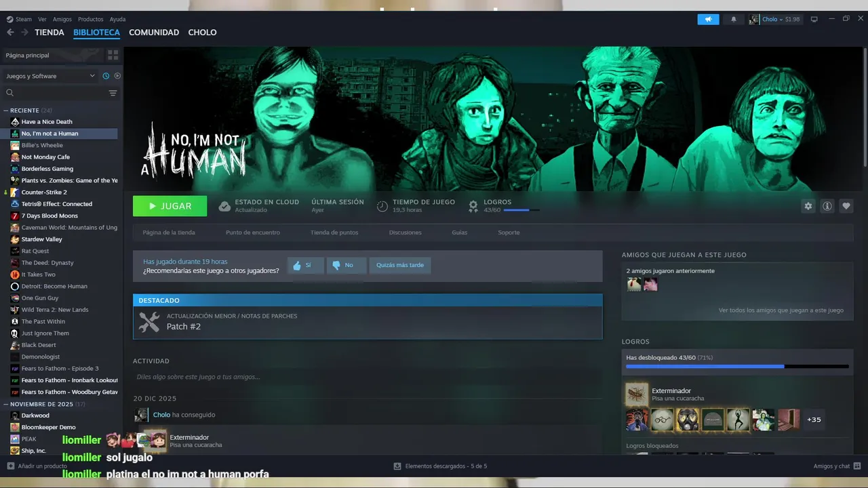Open announcements megaphone button
This screenshot has width=868, height=488.
pos(708,19)
